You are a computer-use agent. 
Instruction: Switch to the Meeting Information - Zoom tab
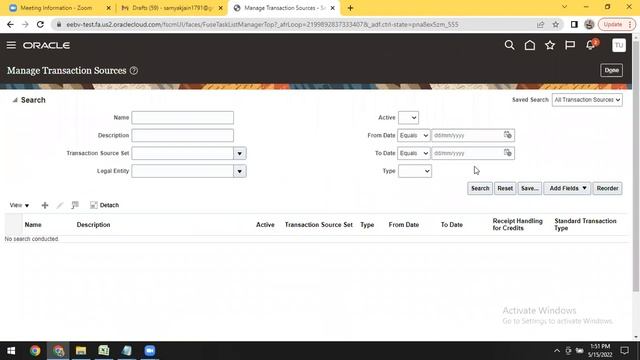point(56,8)
